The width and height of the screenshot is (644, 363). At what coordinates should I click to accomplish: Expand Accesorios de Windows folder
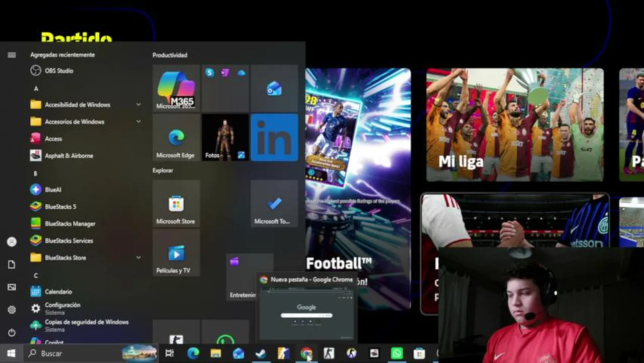pyautogui.click(x=86, y=122)
